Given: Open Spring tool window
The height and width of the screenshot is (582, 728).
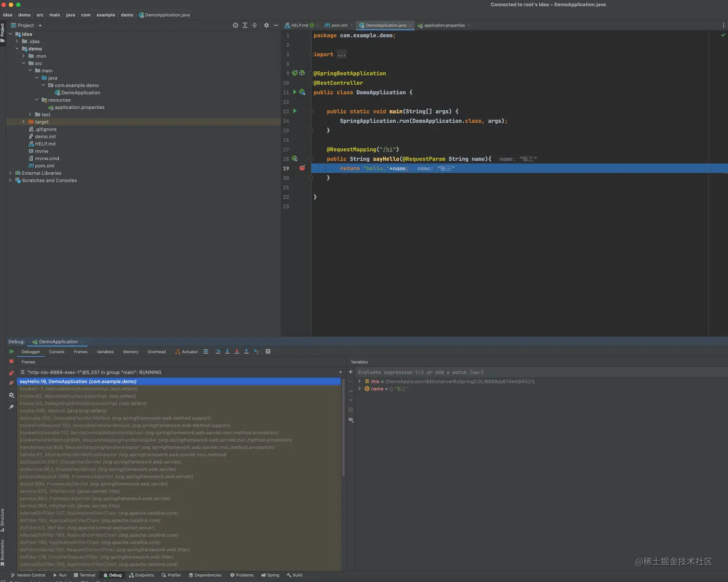Looking at the screenshot, I should 270,575.
